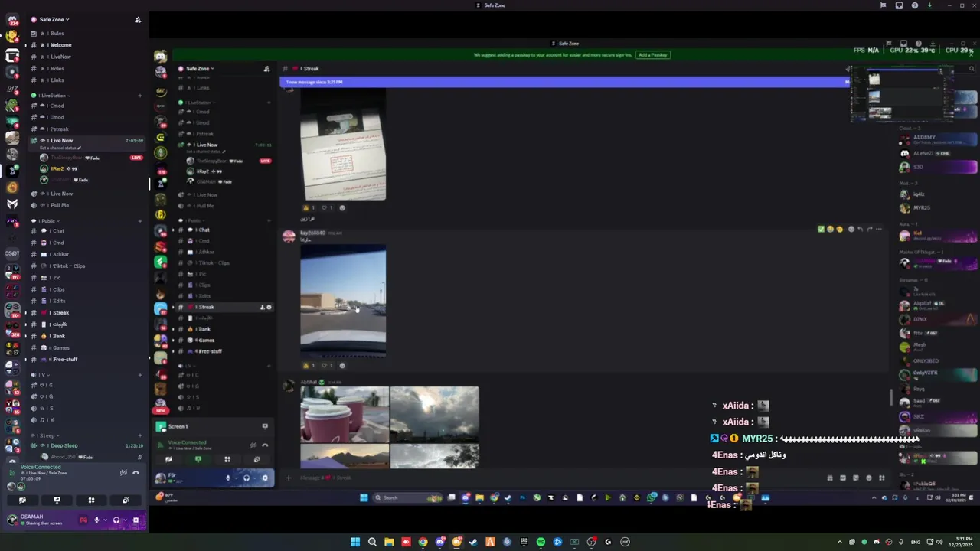Show hidden system tray icons chevron
This screenshot has height=551, width=980.
[x=840, y=542]
